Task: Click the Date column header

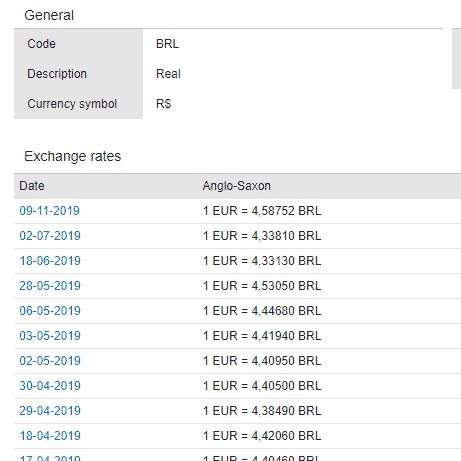Action: coord(32,186)
